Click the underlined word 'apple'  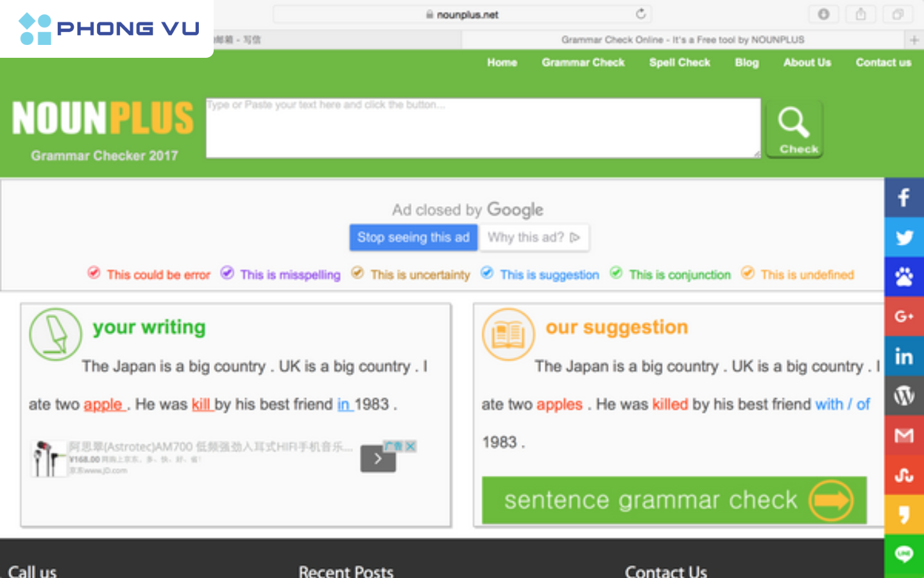coord(105,405)
